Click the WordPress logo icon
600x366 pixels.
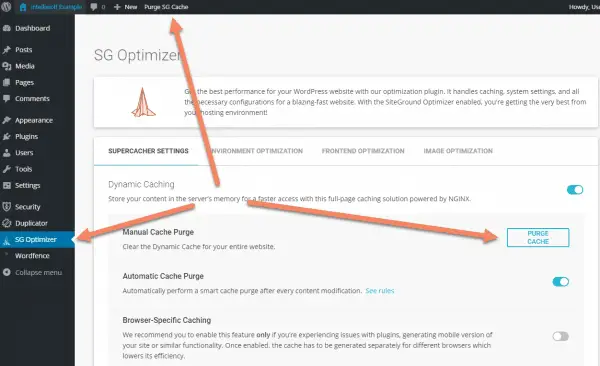[6, 7]
